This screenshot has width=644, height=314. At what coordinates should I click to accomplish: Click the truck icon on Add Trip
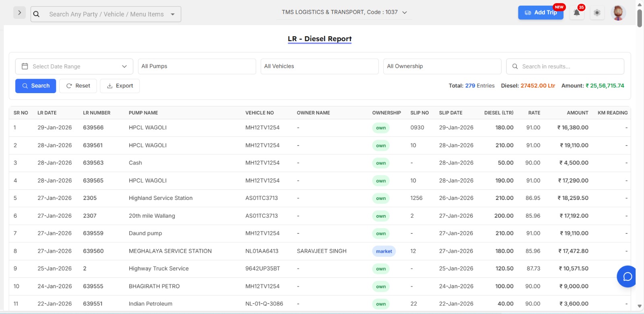coord(528,13)
